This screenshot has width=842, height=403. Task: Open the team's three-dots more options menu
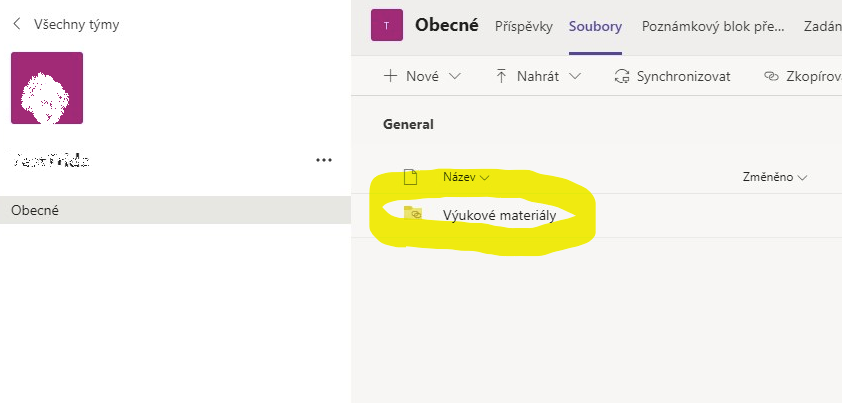pos(324,160)
